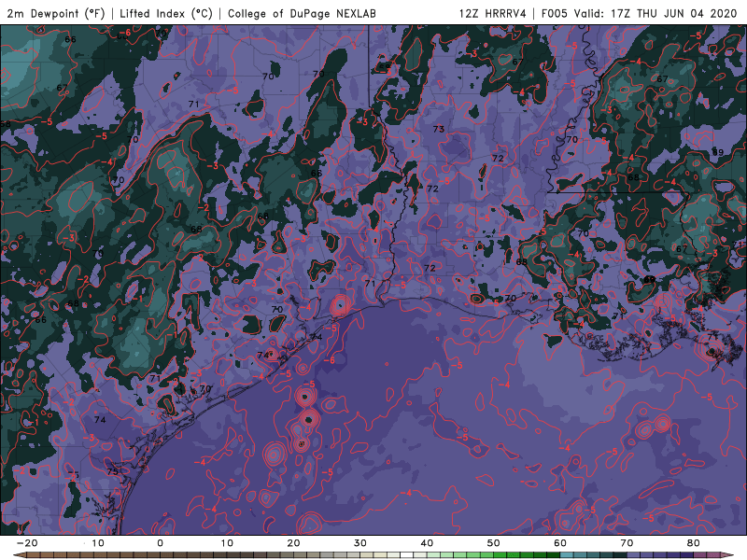This screenshot has height=560, width=747.
Task: Select the '70' color scale label
Action: 627,543
